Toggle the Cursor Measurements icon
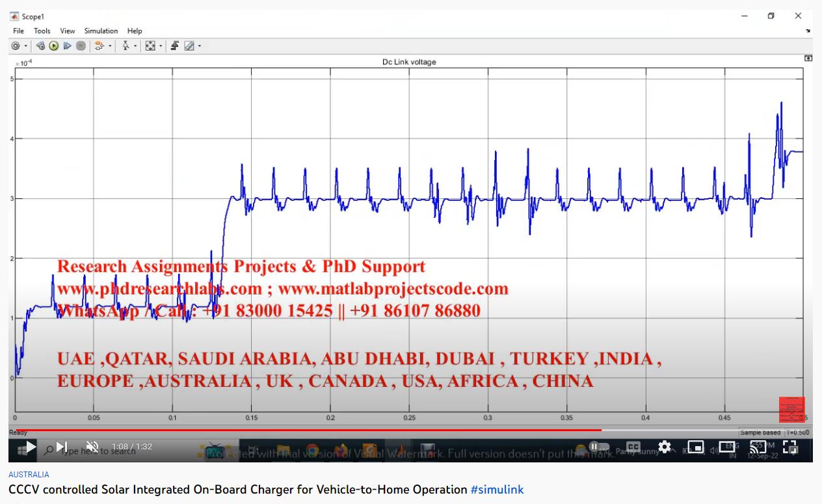The width and height of the screenshot is (822, 504). (175, 46)
